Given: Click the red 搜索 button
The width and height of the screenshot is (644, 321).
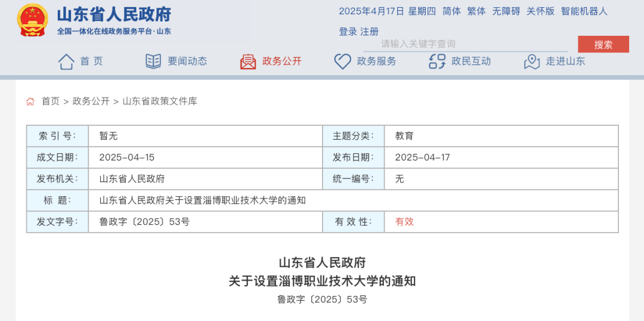Looking at the screenshot, I should pyautogui.click(x=603, y=44).
